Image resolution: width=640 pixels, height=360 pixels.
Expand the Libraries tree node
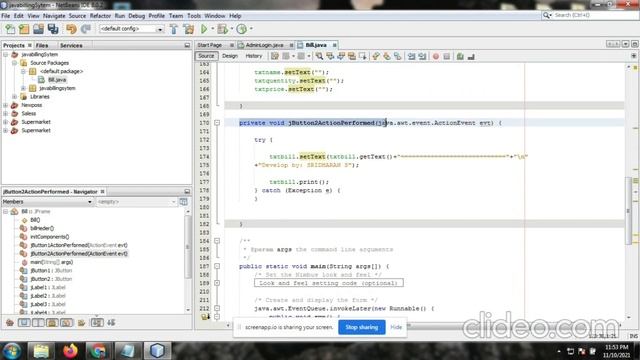click(x=15, y=97)
